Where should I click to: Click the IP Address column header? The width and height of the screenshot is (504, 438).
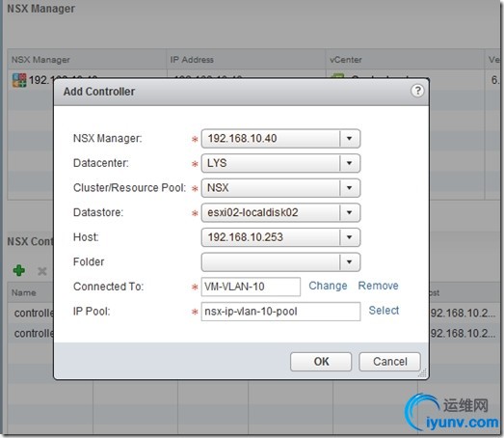click(246, 60)
